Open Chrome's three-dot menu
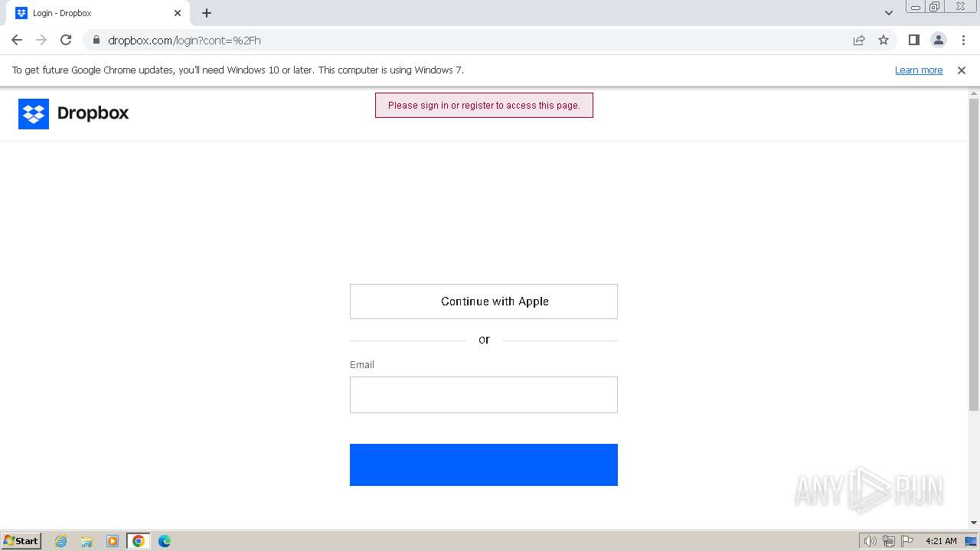This screenshot has height=551, width=980. pyautogui.click(x=963, y=40)
